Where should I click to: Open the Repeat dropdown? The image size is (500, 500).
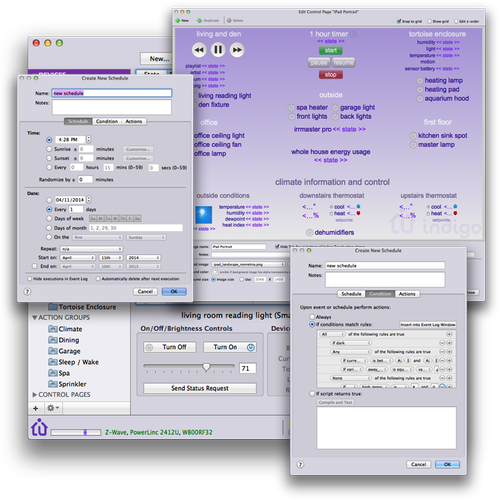[91, 249]
